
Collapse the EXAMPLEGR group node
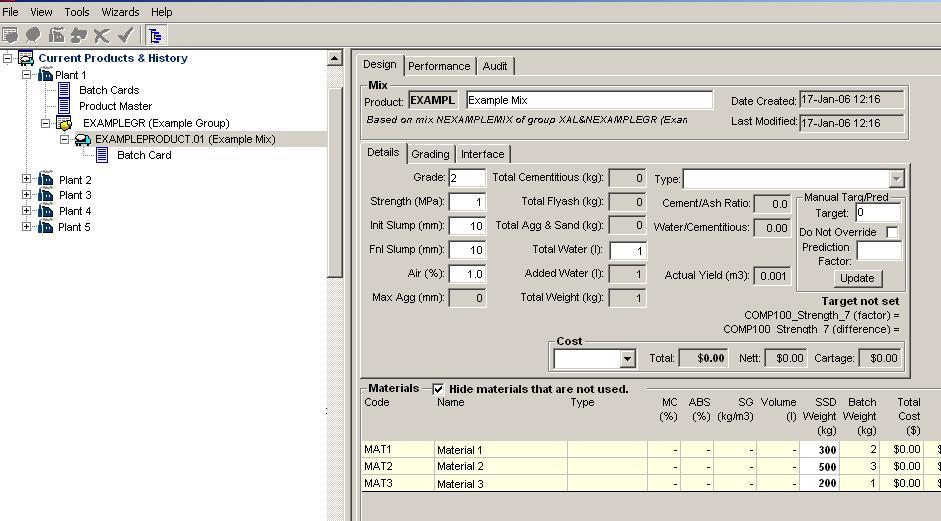pos(45,123)
